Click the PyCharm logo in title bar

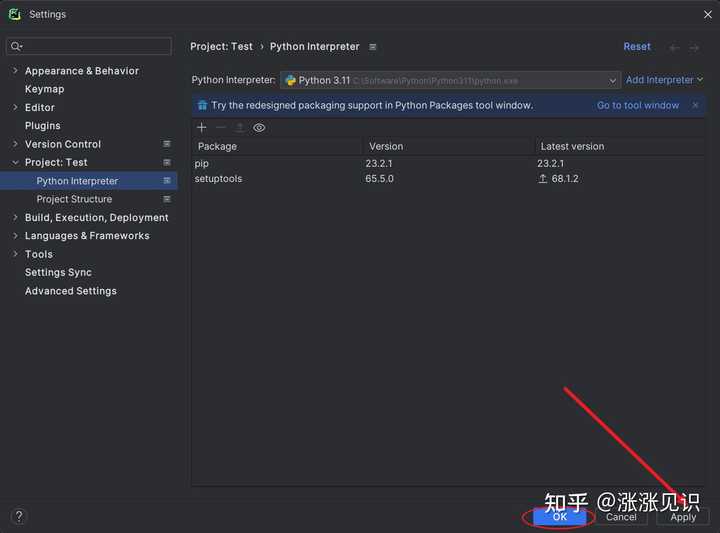pyautogui.click(x=15, y=14)
